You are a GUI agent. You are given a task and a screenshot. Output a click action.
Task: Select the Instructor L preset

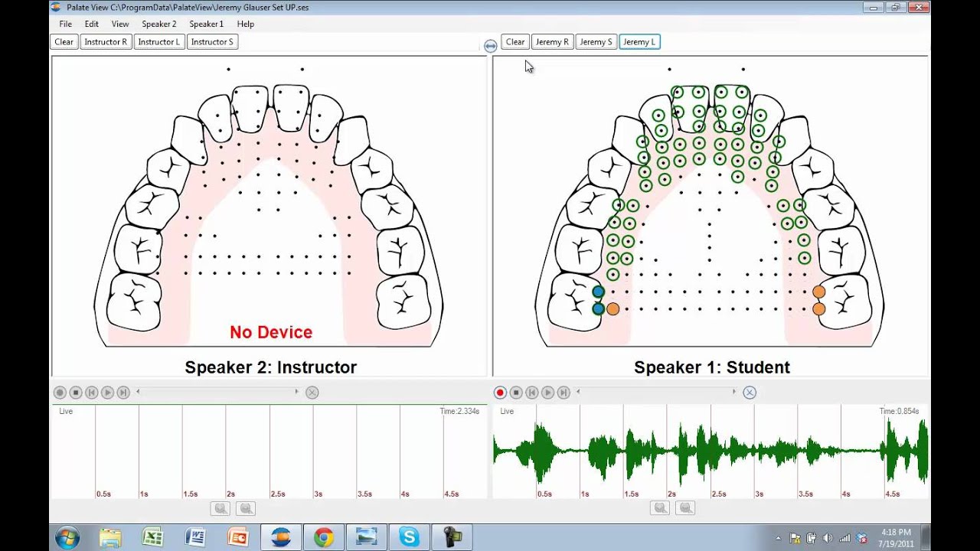coord(159,42)
